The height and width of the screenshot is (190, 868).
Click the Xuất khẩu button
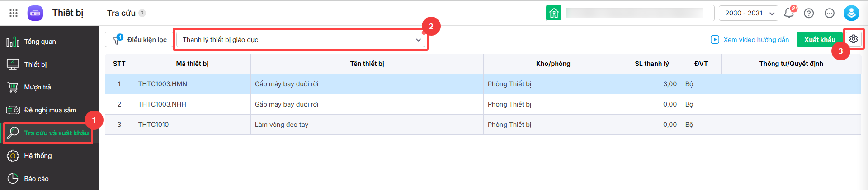click(820, 40)
